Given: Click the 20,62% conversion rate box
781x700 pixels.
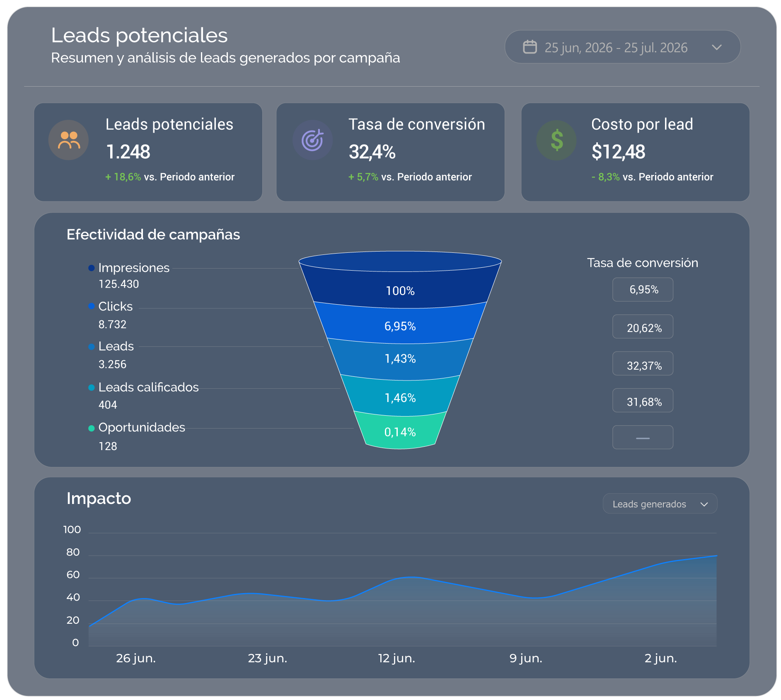Looking at the screenshot, I should click(643, 327).
